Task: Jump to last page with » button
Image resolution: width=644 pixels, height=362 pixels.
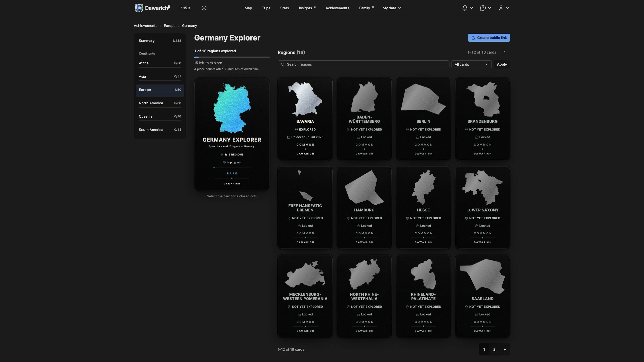Action: pos(505,349)
